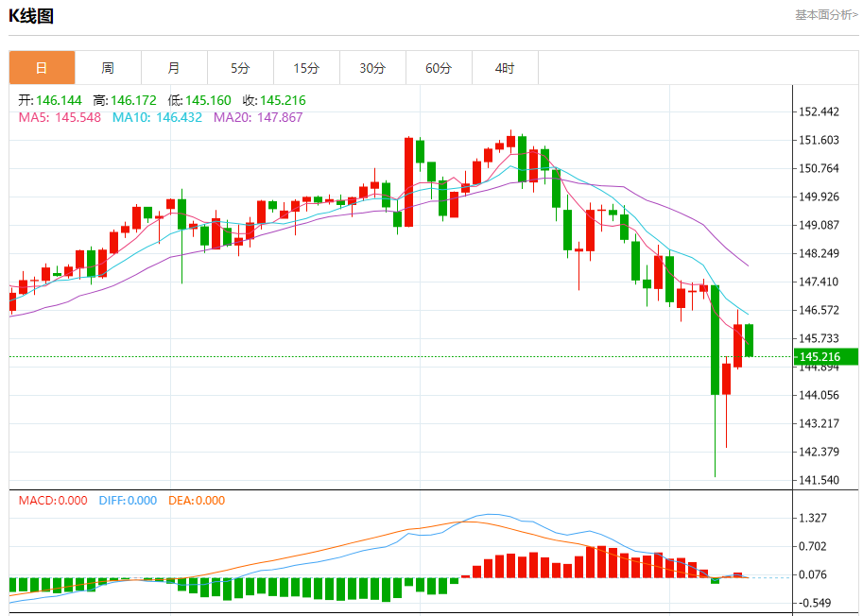Click the 142.379 price axis label
Image resolution: width=863 pixels, height=616 pixels.
pos(819,452)
